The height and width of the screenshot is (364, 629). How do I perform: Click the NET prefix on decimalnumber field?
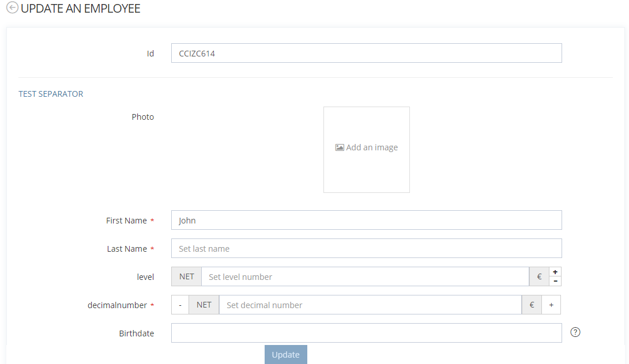point(204,305)
